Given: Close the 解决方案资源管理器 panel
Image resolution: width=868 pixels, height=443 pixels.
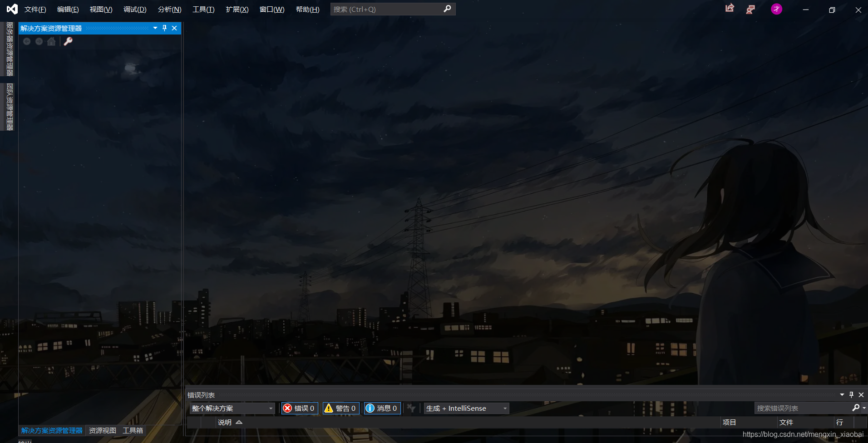Looking at the screenshot, I should pos(174,28).
